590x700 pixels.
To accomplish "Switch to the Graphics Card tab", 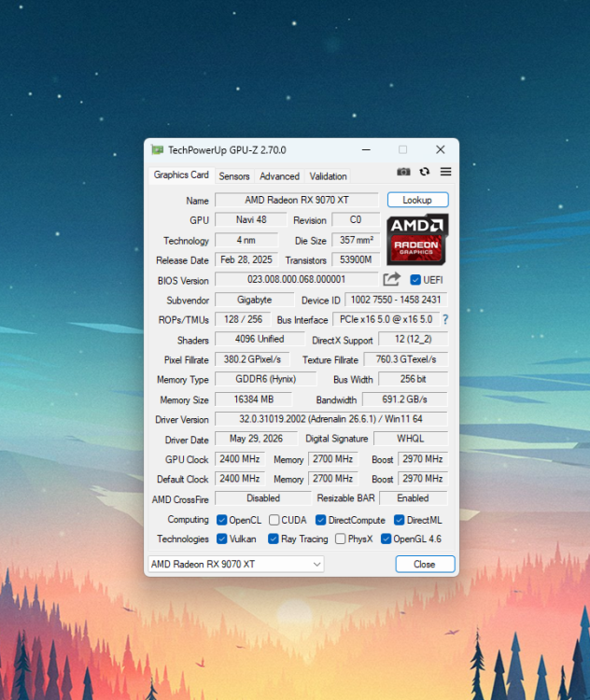I will coord(181,175).
